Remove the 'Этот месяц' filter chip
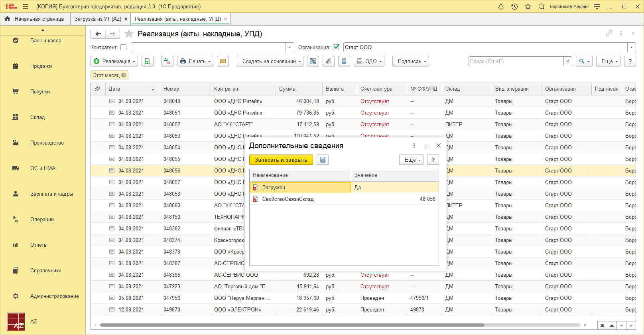 click(x=124, y=75)
